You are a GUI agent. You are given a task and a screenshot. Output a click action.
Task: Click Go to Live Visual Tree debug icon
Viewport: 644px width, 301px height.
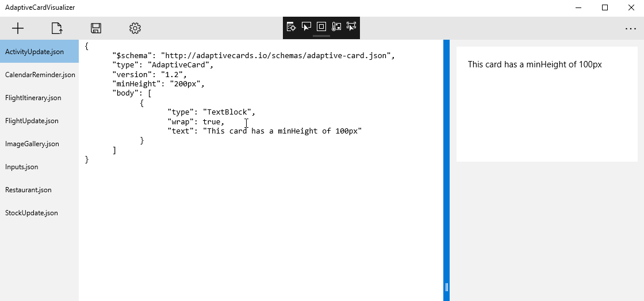[x=291, y=26]
